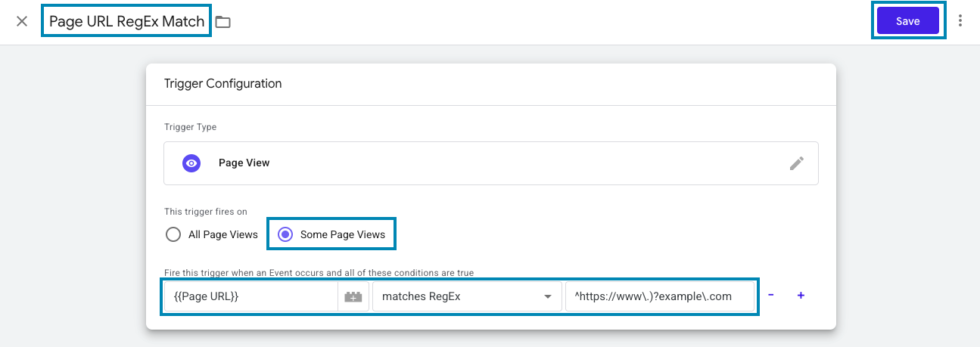
Task: Click the Trigger Configuration heading
Action: 222,84
